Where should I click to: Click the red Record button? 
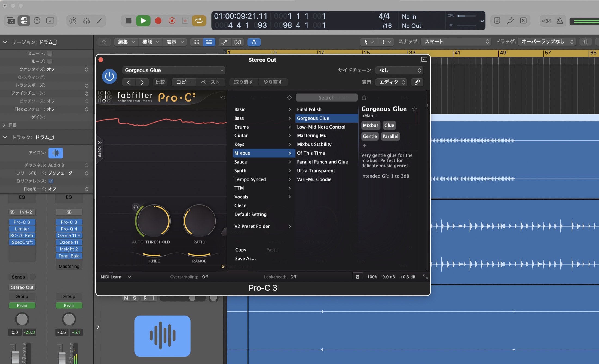[158, 21]
